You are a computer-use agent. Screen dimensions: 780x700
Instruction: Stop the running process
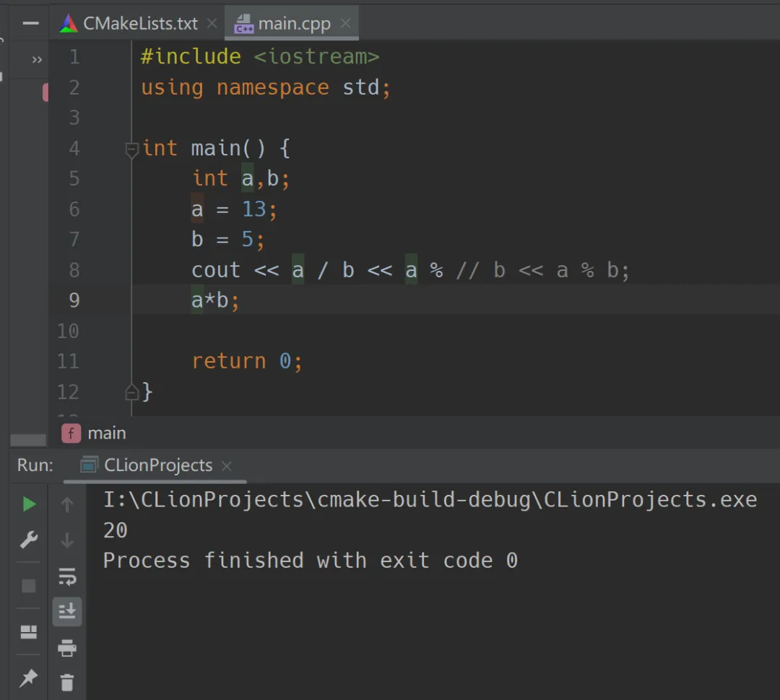pos(29,586)
